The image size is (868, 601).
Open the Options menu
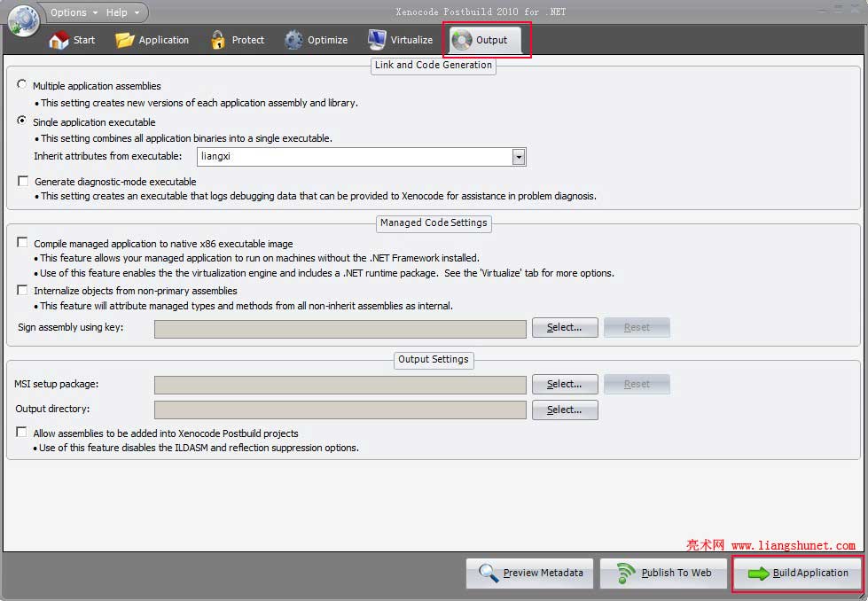[74, 12]
